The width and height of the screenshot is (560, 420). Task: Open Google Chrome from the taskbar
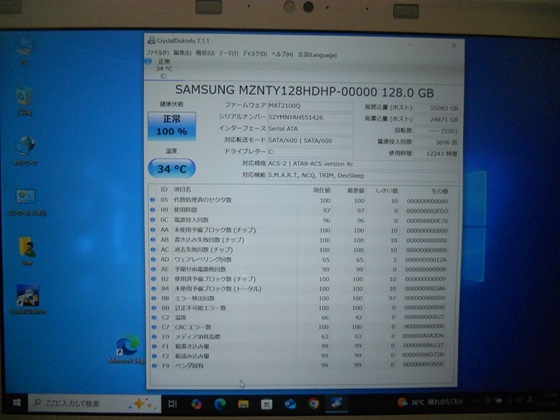313,404
